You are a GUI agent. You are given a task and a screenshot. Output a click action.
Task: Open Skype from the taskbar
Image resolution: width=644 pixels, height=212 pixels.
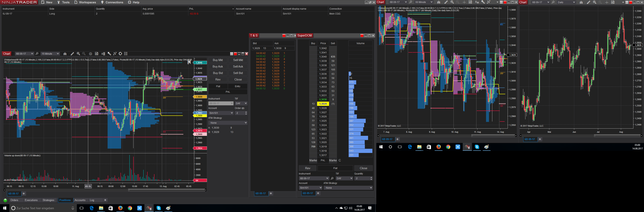pos(159,208)
